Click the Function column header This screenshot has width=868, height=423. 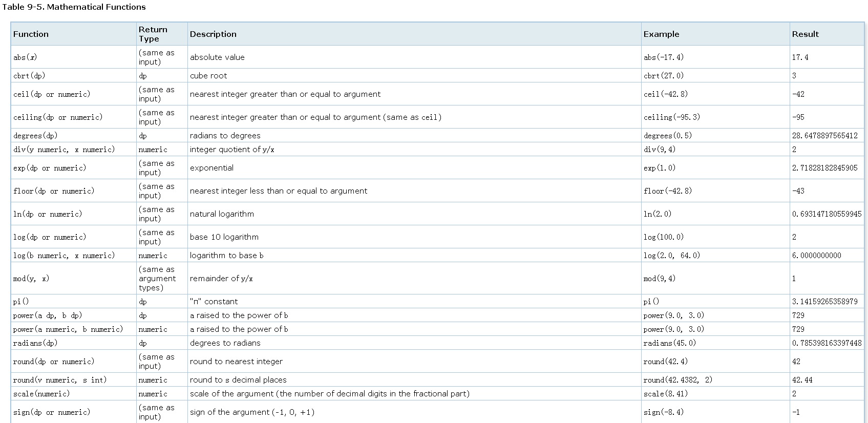click(31, 34)
